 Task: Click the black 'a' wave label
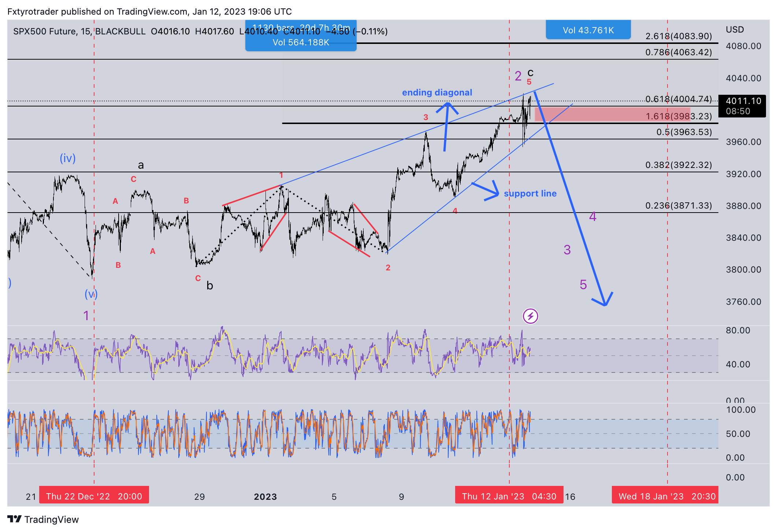click(x=141, y=165)
